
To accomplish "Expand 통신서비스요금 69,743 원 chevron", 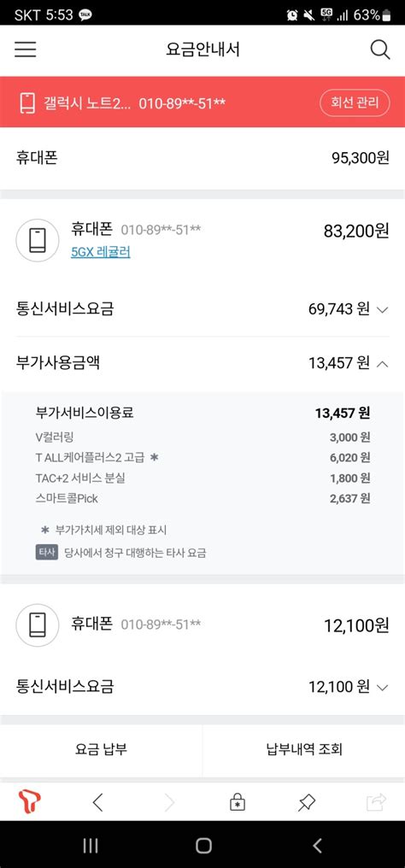I will [382, 310].
